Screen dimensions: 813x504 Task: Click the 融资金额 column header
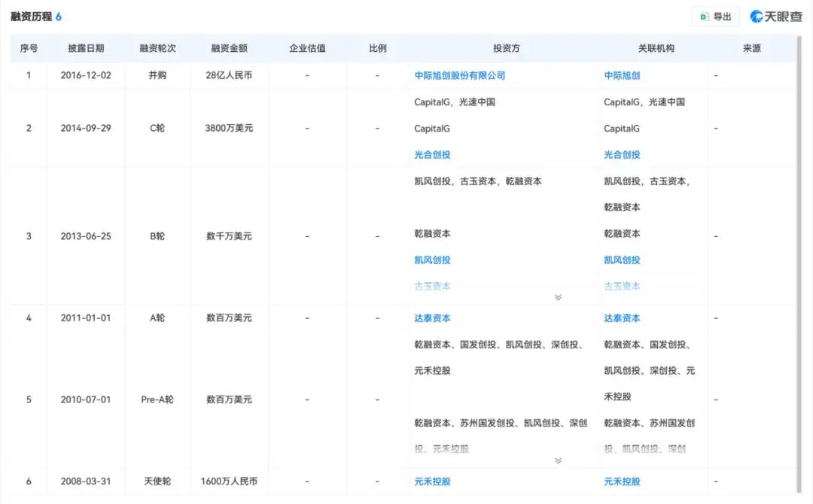click(x=229, y=48)
